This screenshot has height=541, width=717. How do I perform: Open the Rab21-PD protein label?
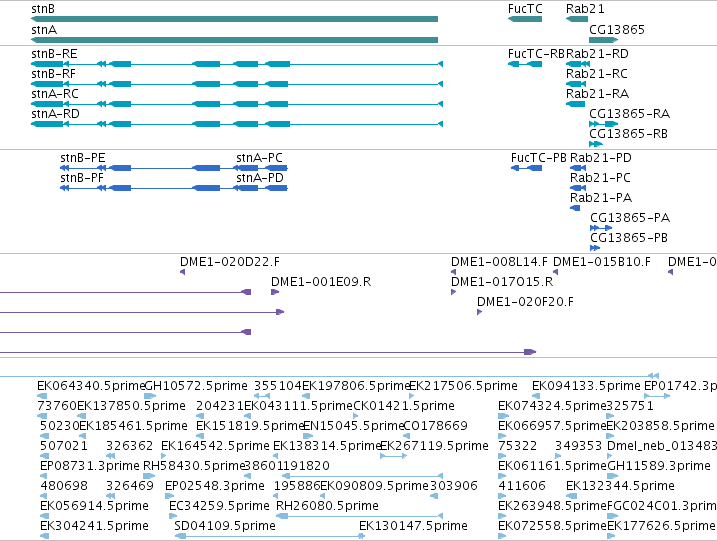[x=600, y=158]
